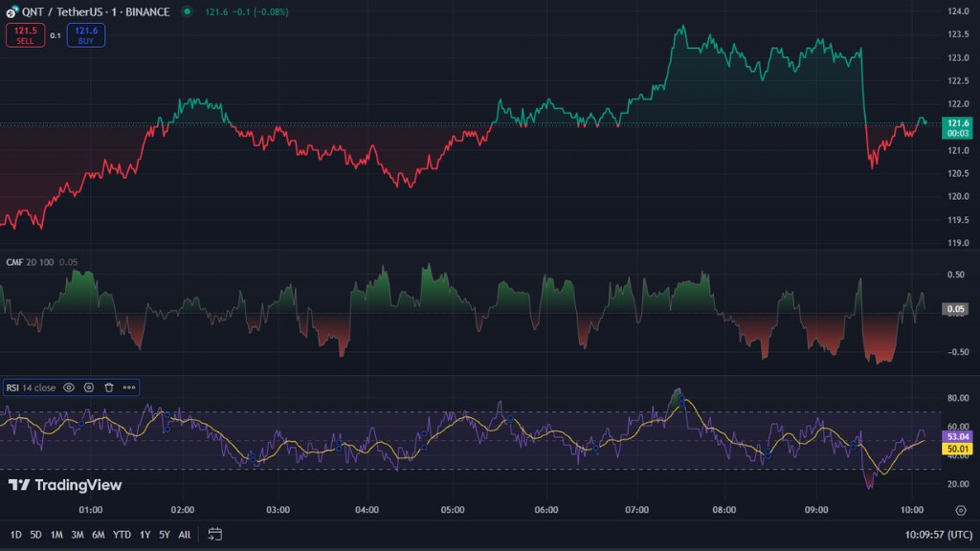This screenshot has height=551, width=980.
Task: Toggle RSI indicator visibility with eye icon
Action: pos(69,387)
